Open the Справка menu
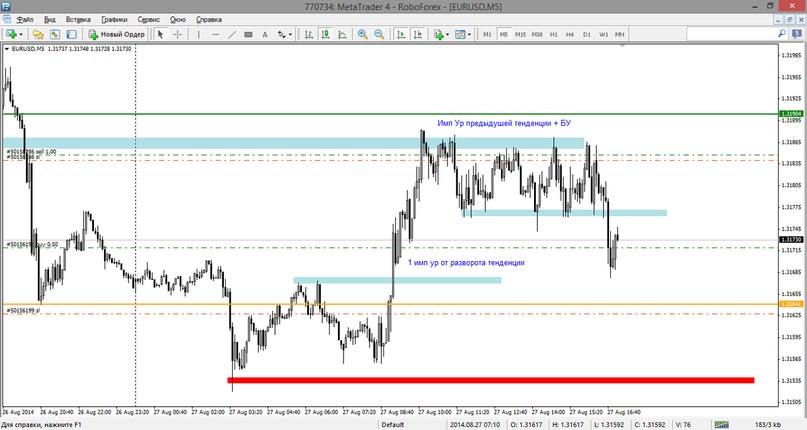Screen dimensions: 807x430 pos(209,19)
